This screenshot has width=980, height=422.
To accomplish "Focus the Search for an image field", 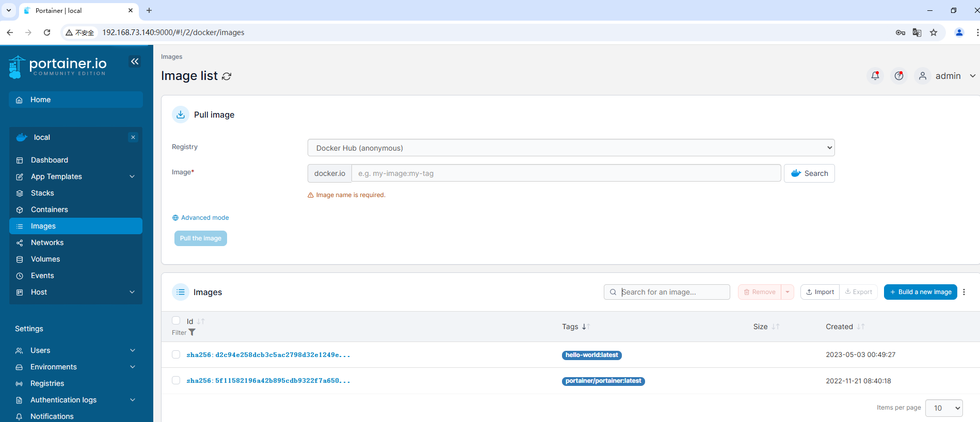I will coord(667,292).
